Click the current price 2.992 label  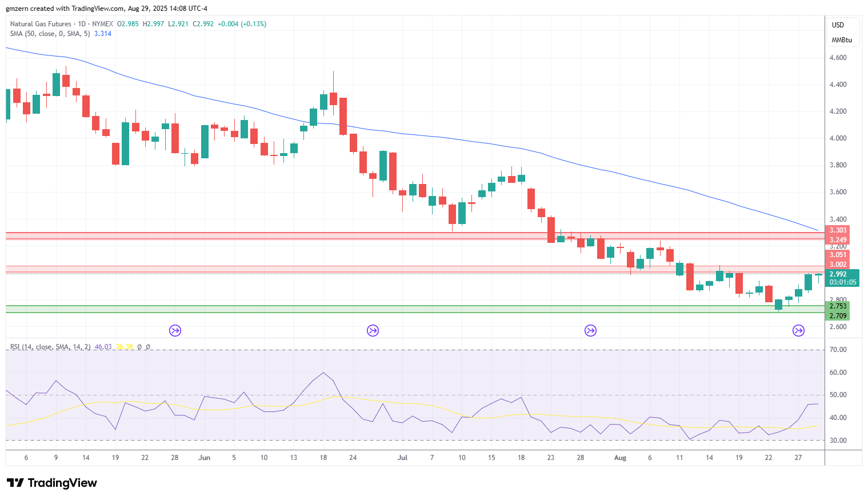coord(838,274)
